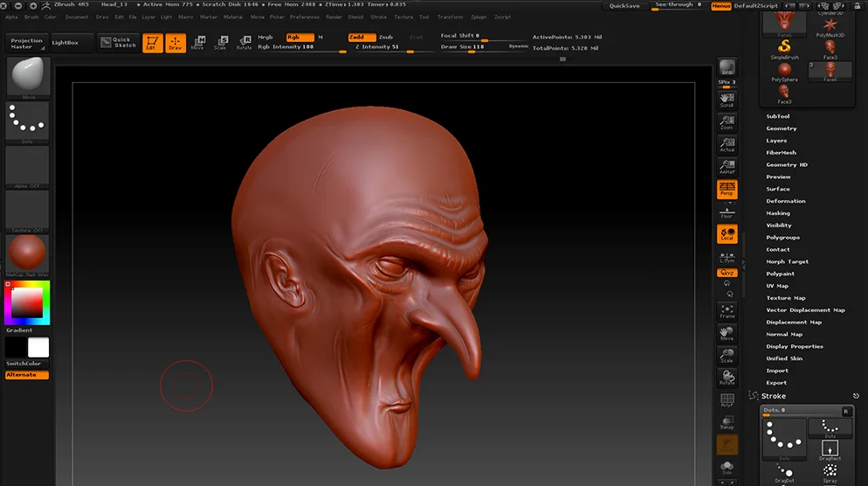Click the Move transform icon in the top shelf
868x486 pixels.
coord(197,43)
